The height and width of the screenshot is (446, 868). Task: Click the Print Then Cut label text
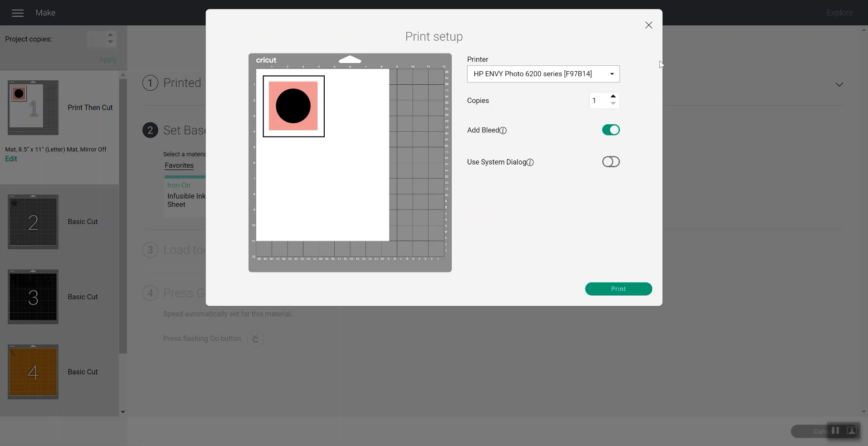point(90,107)
